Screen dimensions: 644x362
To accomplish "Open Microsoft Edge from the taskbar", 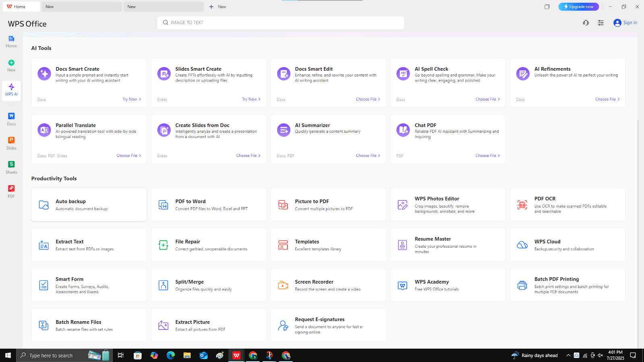I will click(171, 355).
